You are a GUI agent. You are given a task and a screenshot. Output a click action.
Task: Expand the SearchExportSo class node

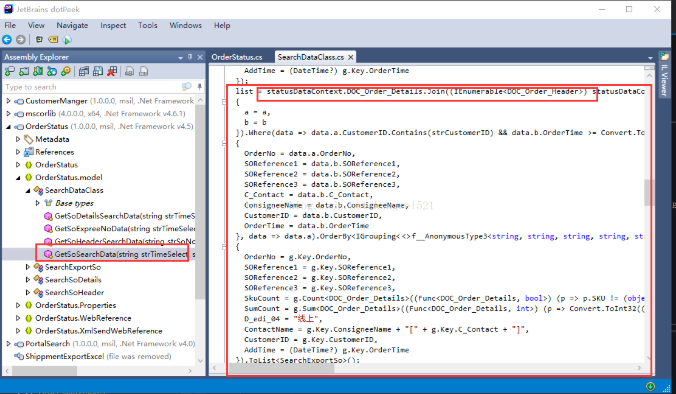tap(28, 267)
